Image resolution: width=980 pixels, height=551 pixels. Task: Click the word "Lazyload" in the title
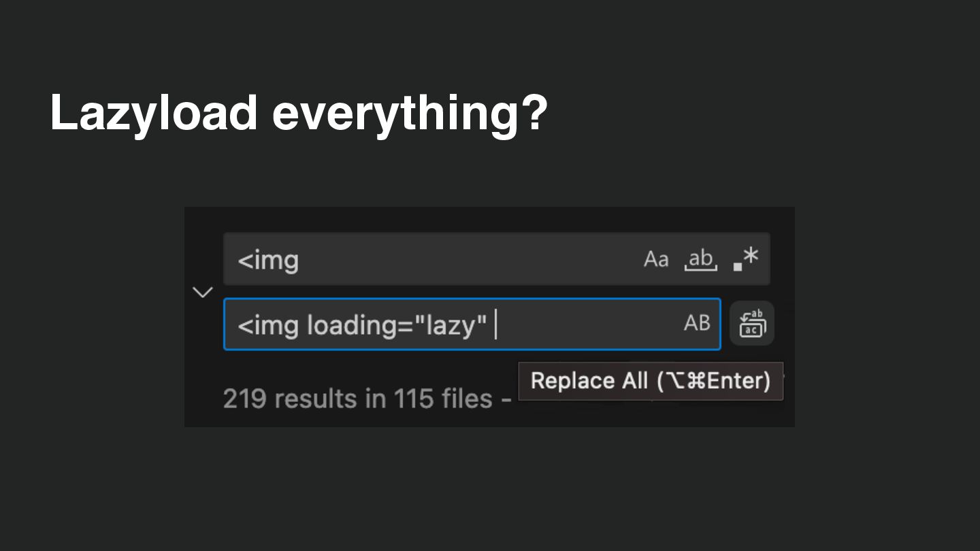(x=154, y=112)
